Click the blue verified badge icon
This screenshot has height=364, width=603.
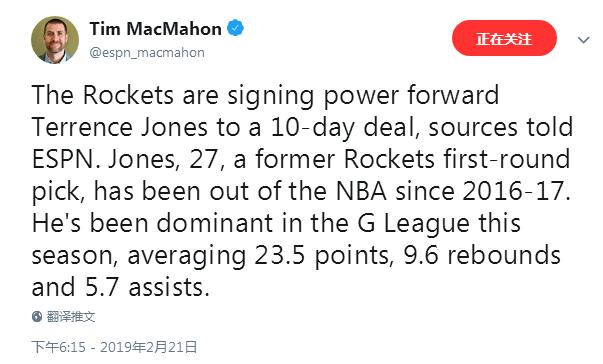click(x=235, y=28)
